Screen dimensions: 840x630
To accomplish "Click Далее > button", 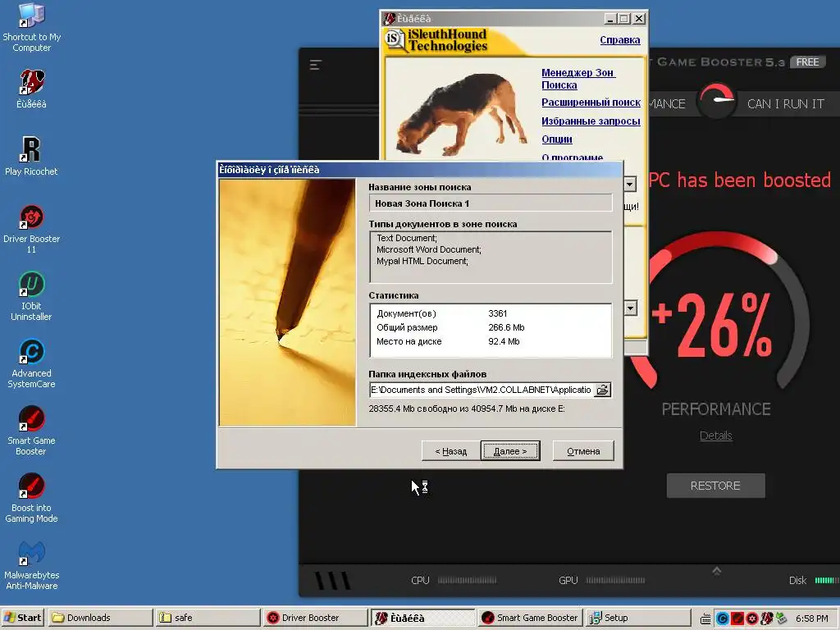I will pos(510,451).
